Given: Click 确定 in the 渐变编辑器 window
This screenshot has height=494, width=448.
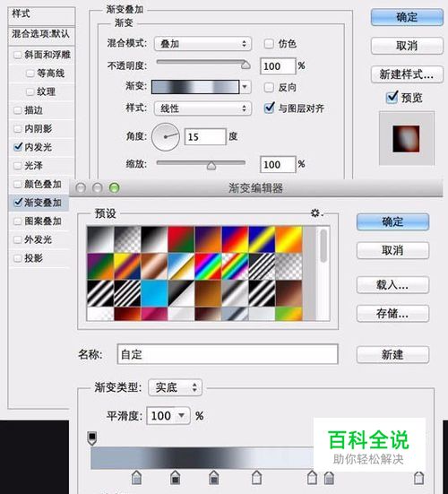Looking at the screenshot, I should pyautogui.click(x=392, y=221).
